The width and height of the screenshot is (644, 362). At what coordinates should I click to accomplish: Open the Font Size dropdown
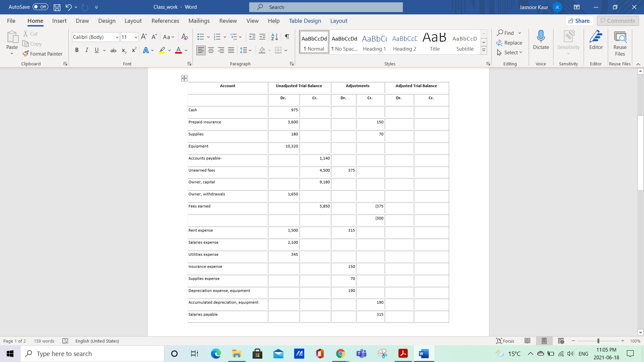pyautogui.click(x=135, y=37)
